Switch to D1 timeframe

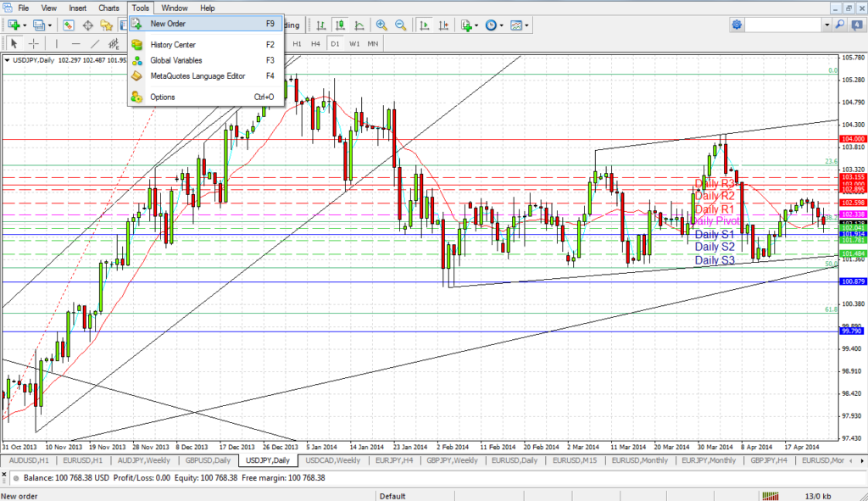(335, 43)
